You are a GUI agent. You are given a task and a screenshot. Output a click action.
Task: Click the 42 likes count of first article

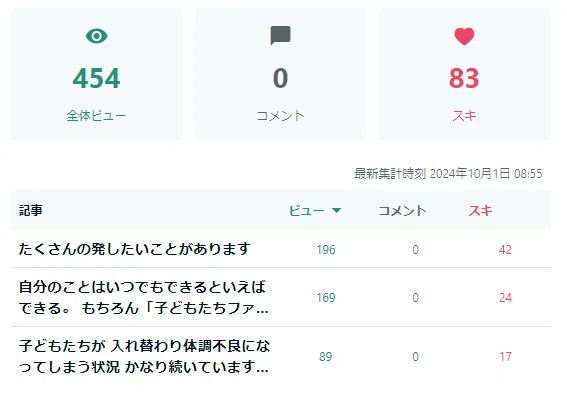505,250
